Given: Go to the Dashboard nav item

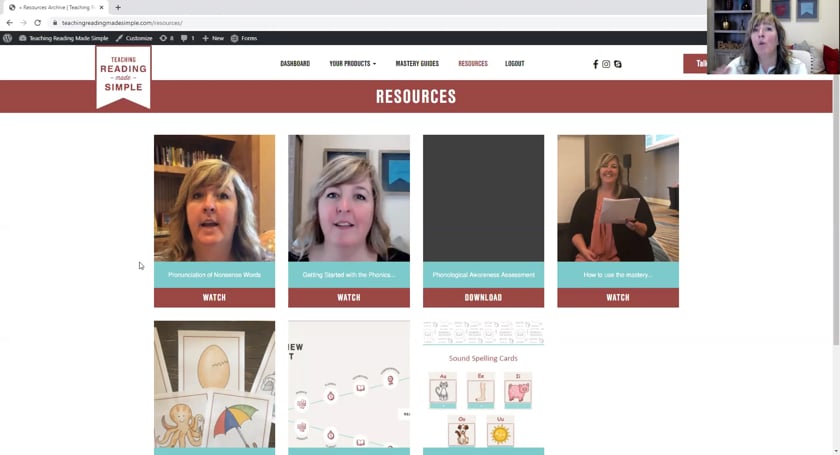Looking at the screenshot, I should [x=295, y=63].
